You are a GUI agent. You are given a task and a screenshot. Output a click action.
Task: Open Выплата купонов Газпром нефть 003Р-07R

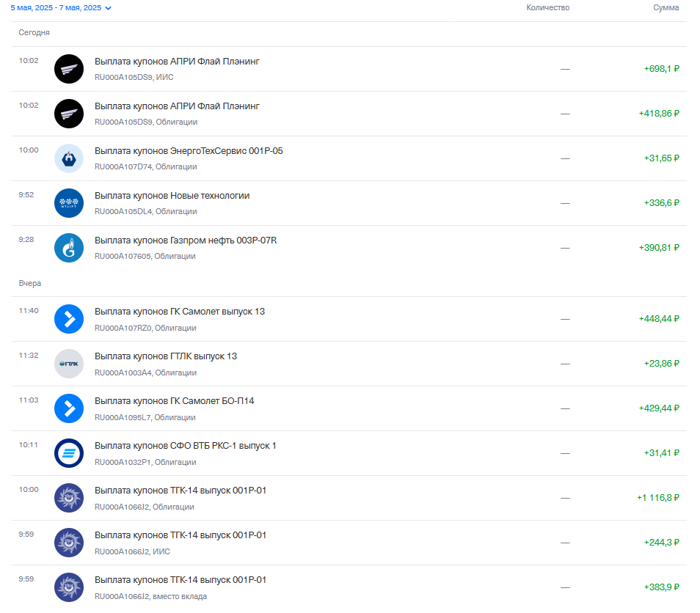(186, 240)
